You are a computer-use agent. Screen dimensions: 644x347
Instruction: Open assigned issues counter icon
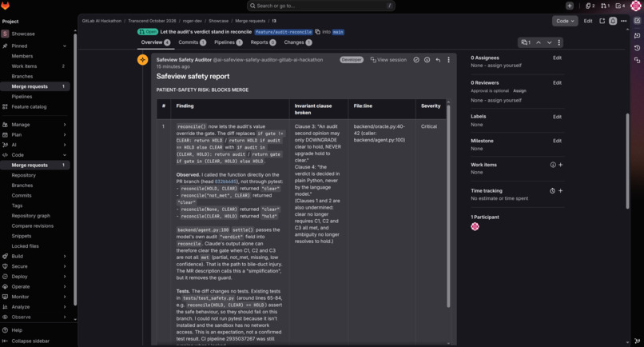(590, 6)
